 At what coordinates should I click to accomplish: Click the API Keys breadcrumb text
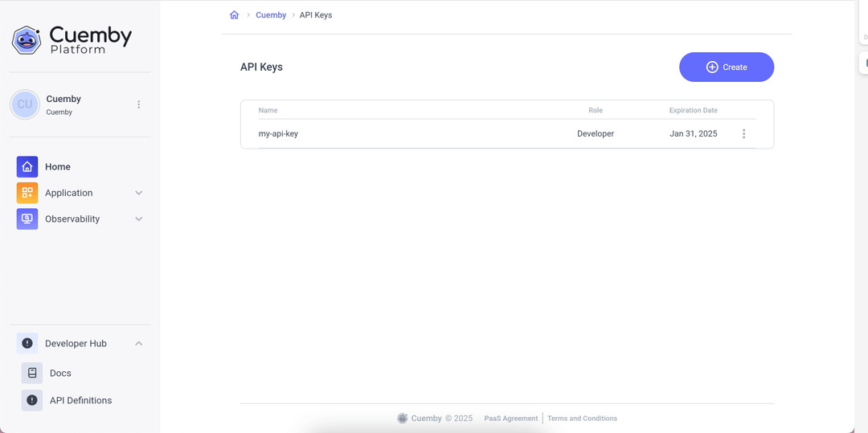[x=316, y=15]
